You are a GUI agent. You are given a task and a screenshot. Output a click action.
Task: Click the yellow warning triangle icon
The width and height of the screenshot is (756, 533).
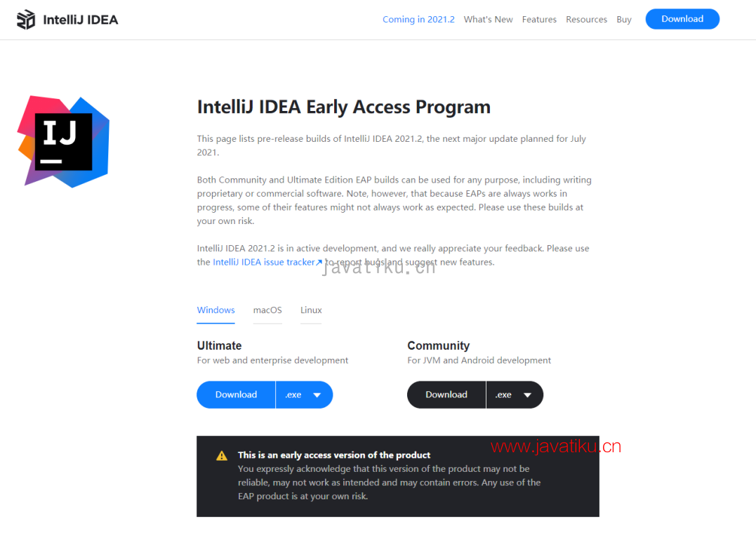click(222, 456)
